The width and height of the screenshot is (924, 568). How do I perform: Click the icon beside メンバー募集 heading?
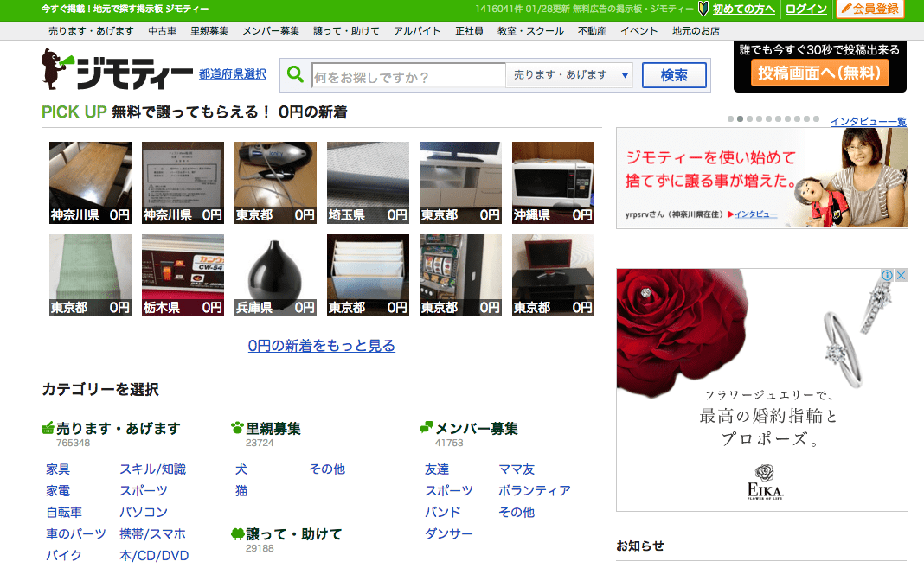427,428
